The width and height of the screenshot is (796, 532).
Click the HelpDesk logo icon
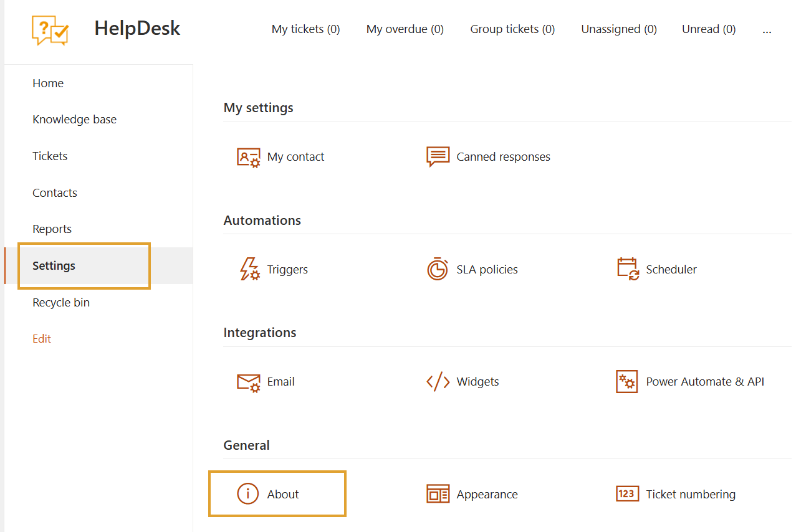click(x=50, y=30)
